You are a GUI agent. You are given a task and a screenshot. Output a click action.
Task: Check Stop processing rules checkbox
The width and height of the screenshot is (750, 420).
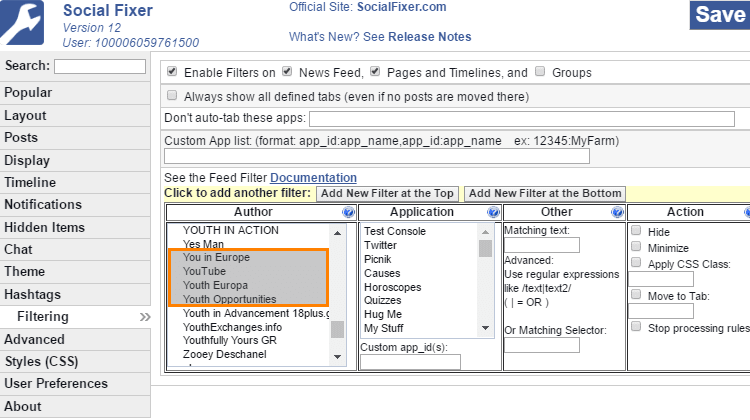click(636, 326)
